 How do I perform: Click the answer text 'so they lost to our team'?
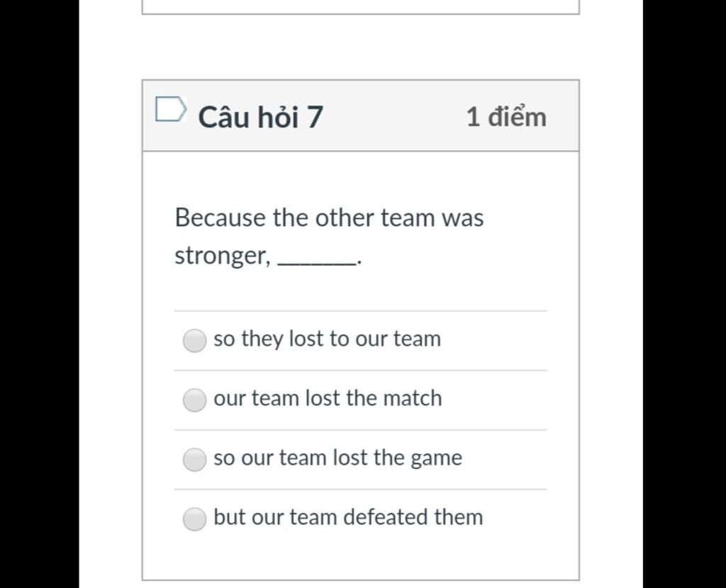point(327,339)
